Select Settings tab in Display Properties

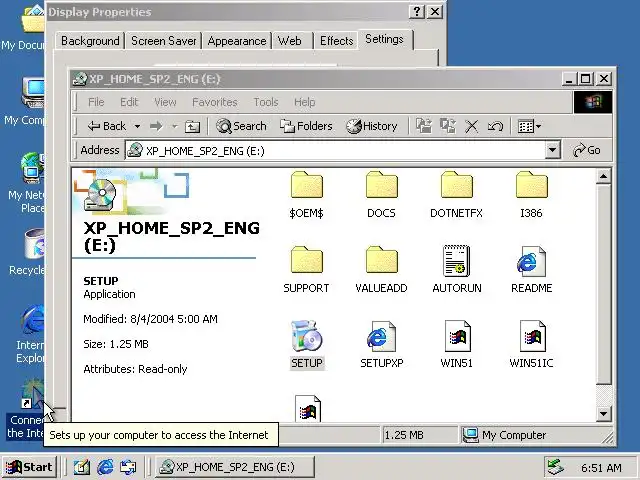click(384, 39)
